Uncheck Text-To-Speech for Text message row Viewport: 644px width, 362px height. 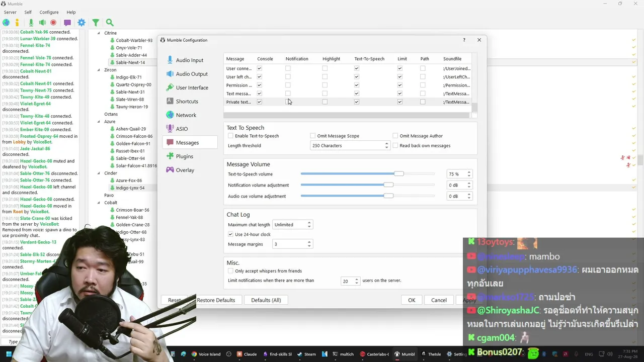click(x=357, y=94)
